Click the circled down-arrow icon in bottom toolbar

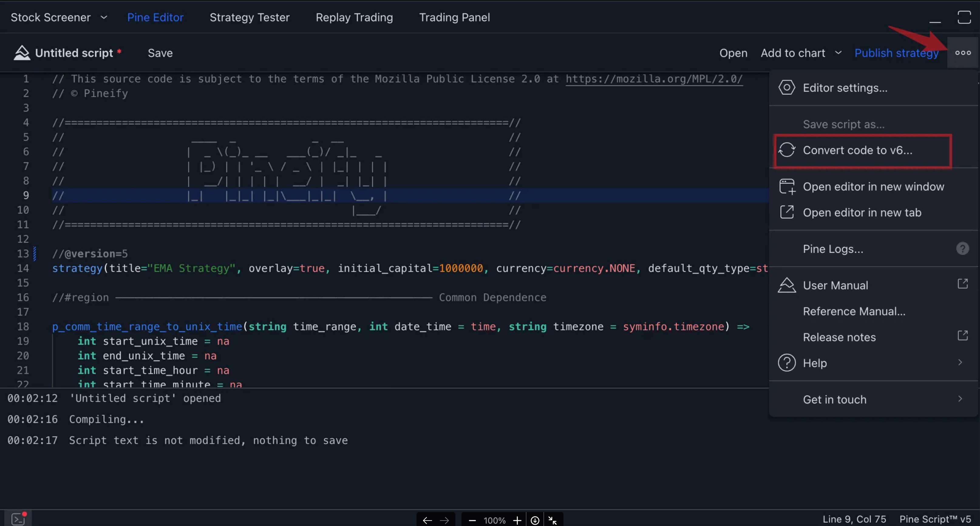(x=535, y=520)
